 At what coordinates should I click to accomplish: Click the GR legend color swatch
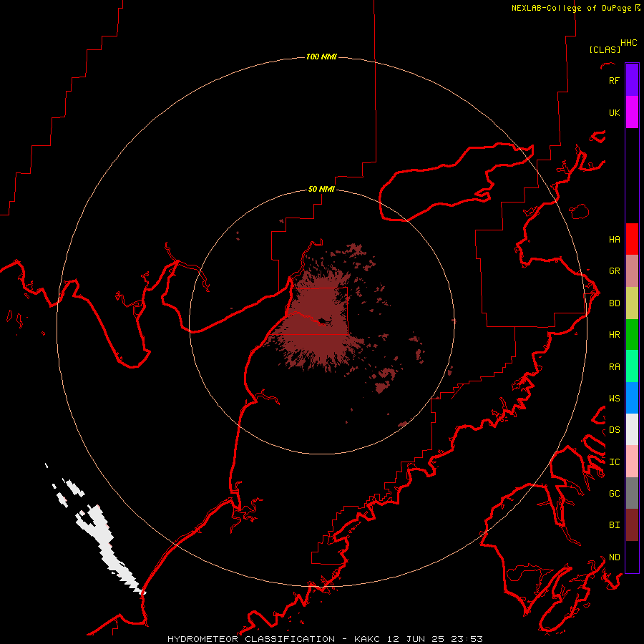point(632,271)
